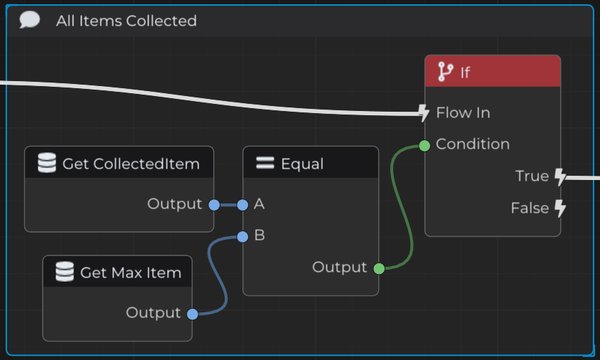Select the Get CollectedItem node header
Viewport: 600px width, 360px height.
pyautogui.click(x=119, y=162)
